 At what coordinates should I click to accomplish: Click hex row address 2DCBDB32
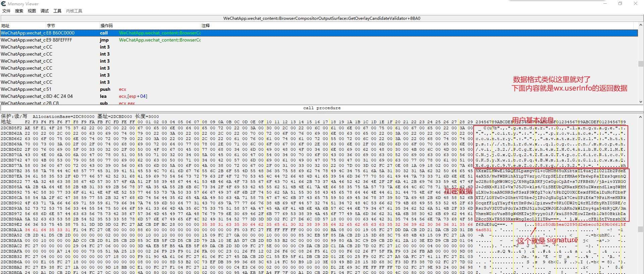pos(11,257)
